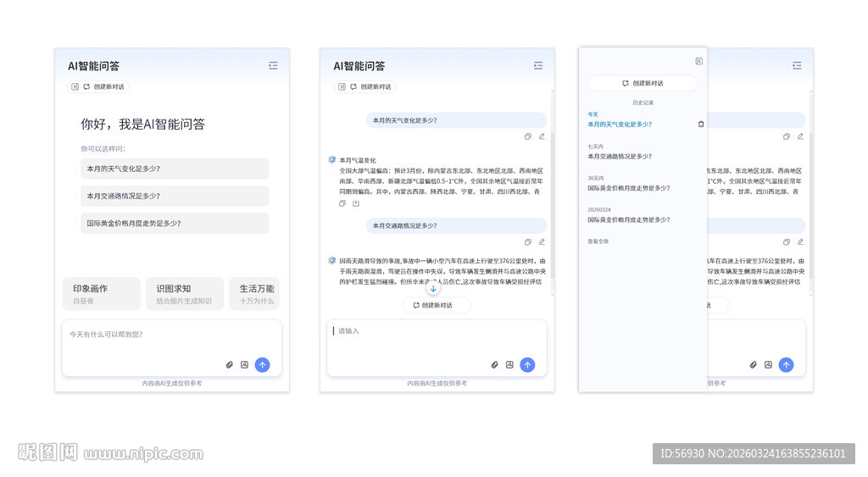Click blue send arrow in history-sidebar panel
This screenshot has height=477, width=868.
pyautogui.click(x=786, y=365)
